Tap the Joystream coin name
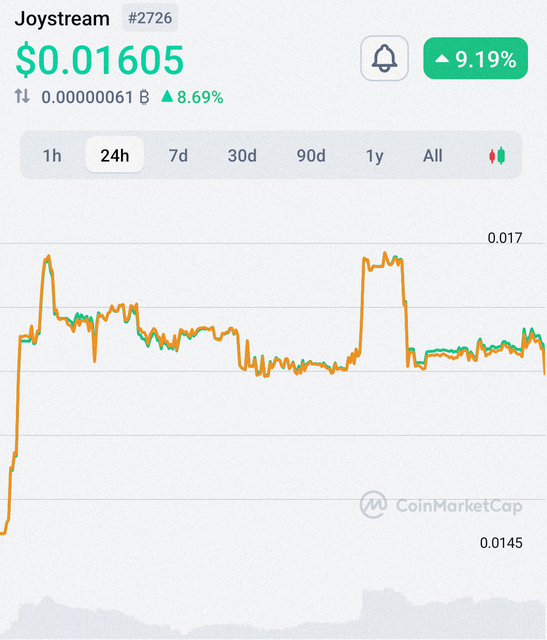 [x=62, y=19]
